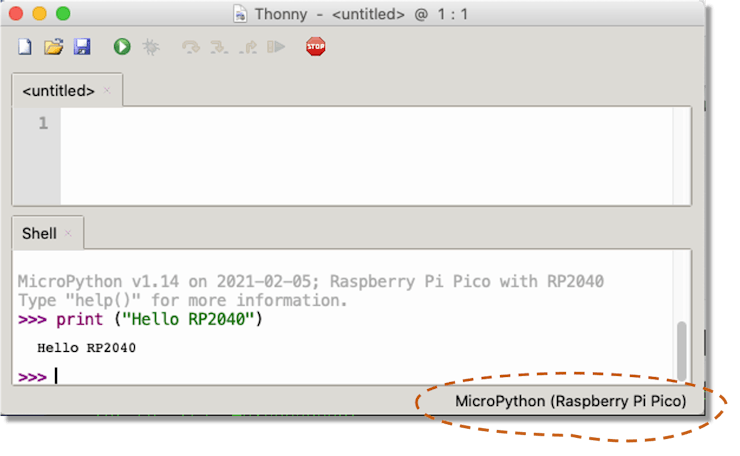This screenshot has width=740, height=456.
Task: Click the Step over debug icon
Action: tap(191, 47)
